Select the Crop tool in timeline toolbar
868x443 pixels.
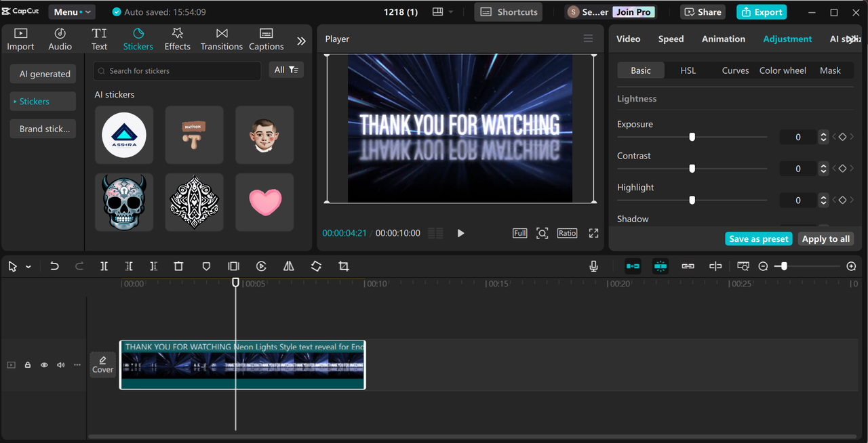[344, 267]
